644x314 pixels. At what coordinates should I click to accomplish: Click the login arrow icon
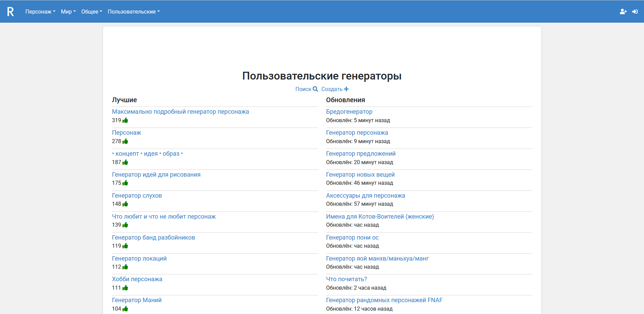pyautogui.click(x=635, y=12)
